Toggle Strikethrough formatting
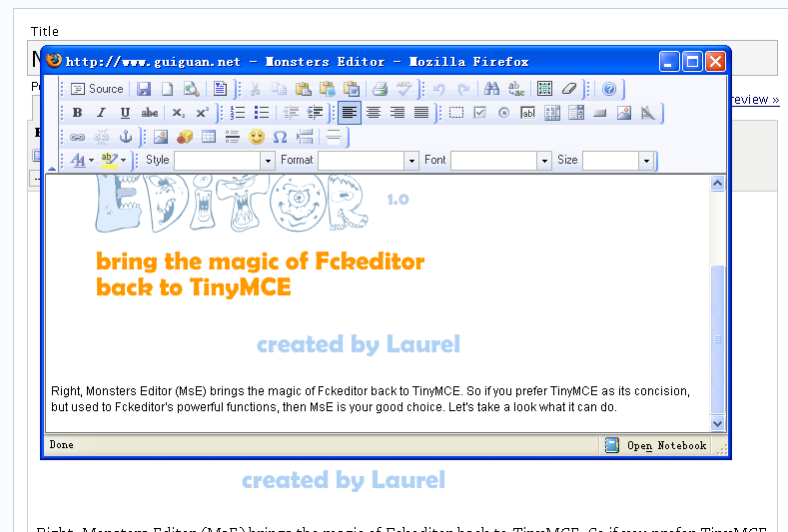This screenshot has width=788, height=532. coord(149,113)
